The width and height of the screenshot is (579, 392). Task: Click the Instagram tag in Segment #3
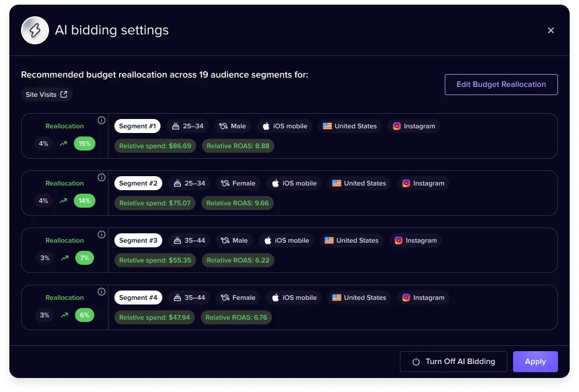coord(416,241)
